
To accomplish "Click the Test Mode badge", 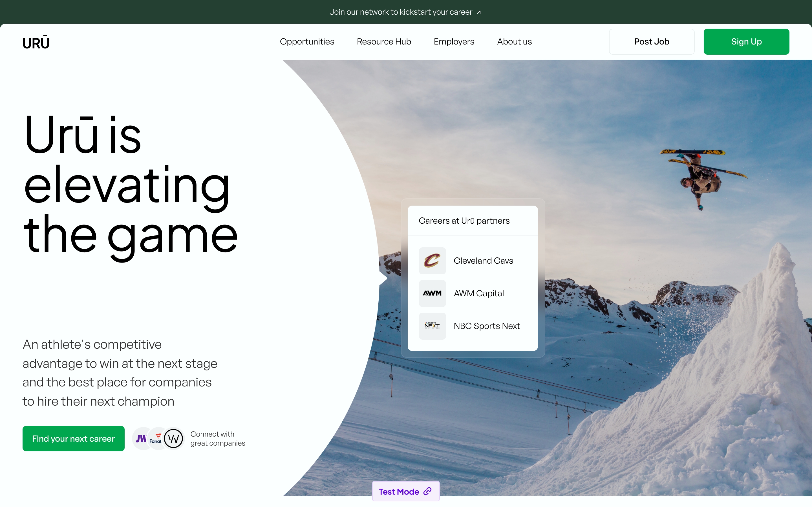I will click(399, 492).
